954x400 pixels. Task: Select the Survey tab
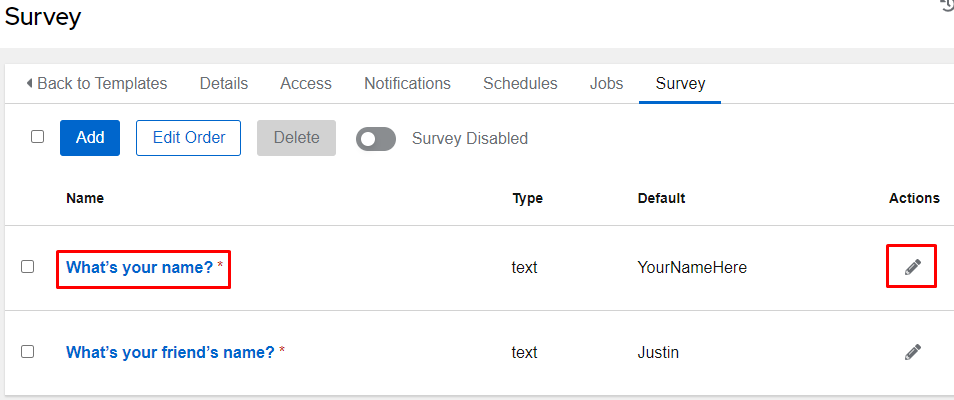tap(680, 84)
